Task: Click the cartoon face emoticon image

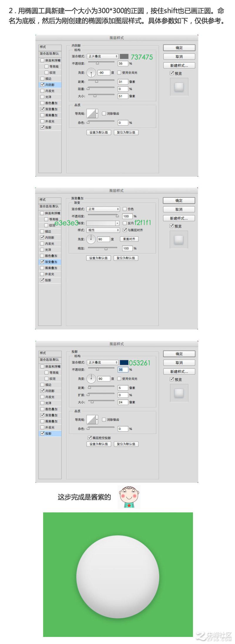Action: [129, 497]
